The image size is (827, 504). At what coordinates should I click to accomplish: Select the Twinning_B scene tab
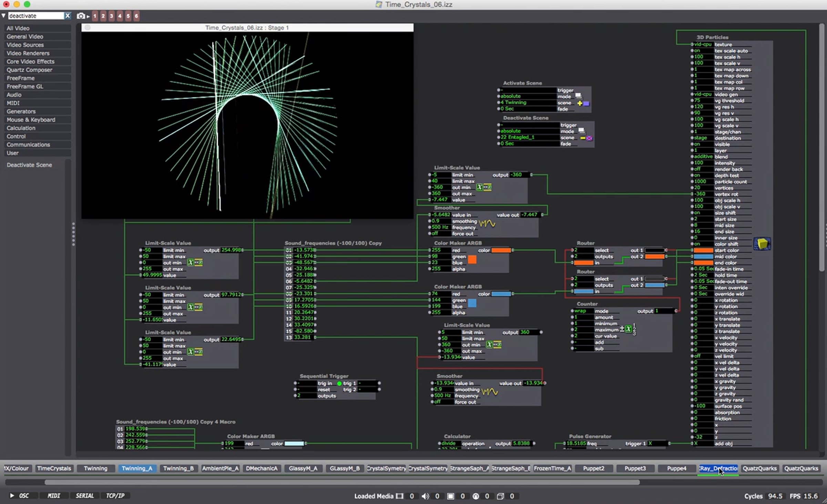pyautogui.click(x=178, y=469)
